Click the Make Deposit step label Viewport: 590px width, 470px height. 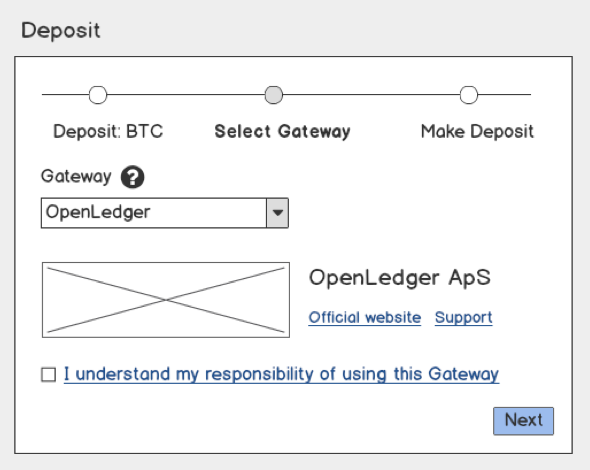477,132
